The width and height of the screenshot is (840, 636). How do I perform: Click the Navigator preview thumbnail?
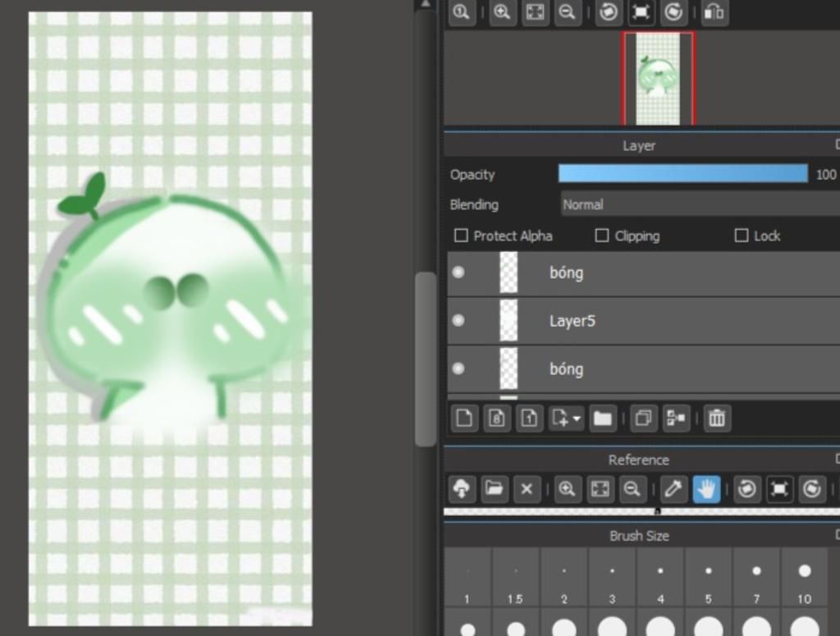pos(658,78)
